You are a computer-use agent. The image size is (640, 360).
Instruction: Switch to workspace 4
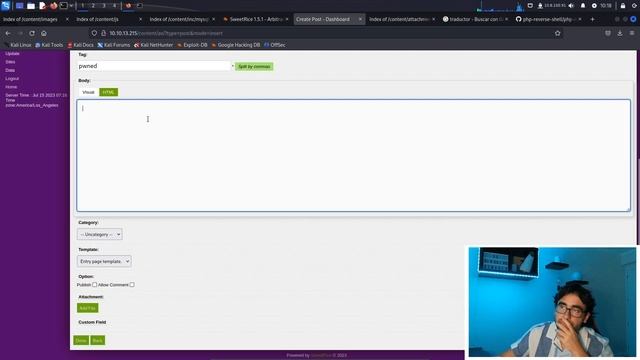click(x=114, y=6)
